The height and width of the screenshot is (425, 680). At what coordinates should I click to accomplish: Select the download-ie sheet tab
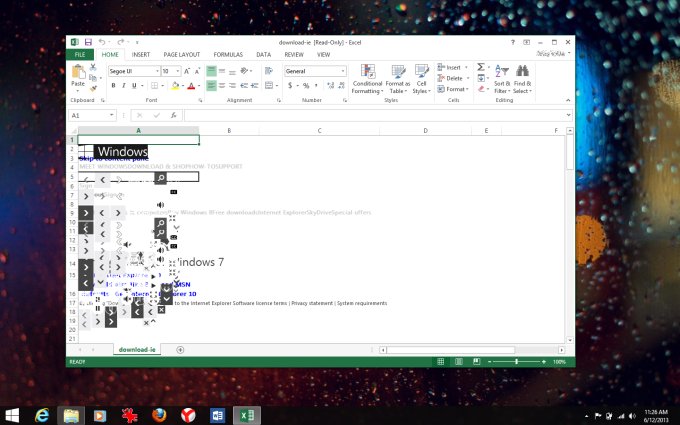pos(137,350)
